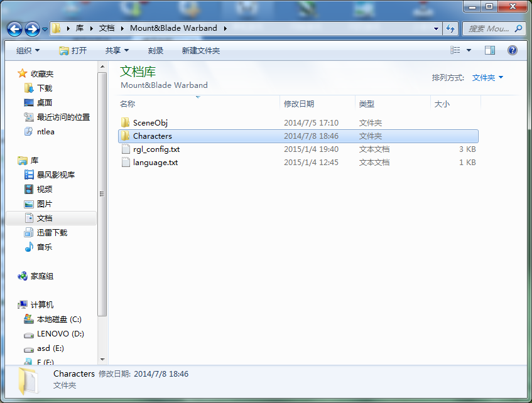Open 暴风影视库 library
Image resolution: width=532 pixels, height=403 pixels.
click(x=56, y=175)
